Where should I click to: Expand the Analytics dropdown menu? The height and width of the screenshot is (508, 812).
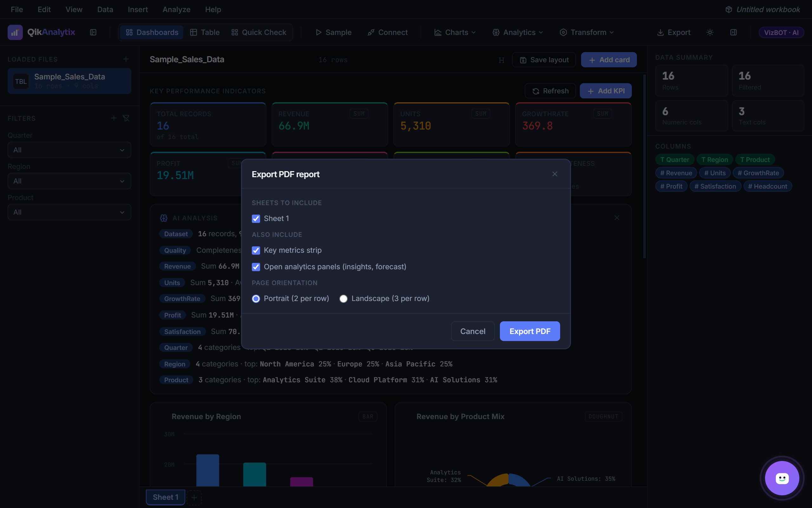(x=517, y=32)
